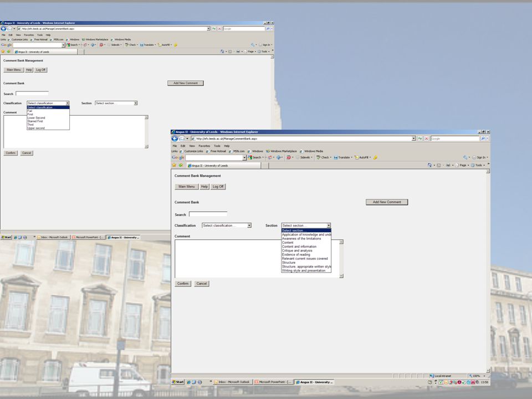Choose 'Upper second' in the back window classification list
This screenshot has height=399, width=532.
click(x=48, y=128)
